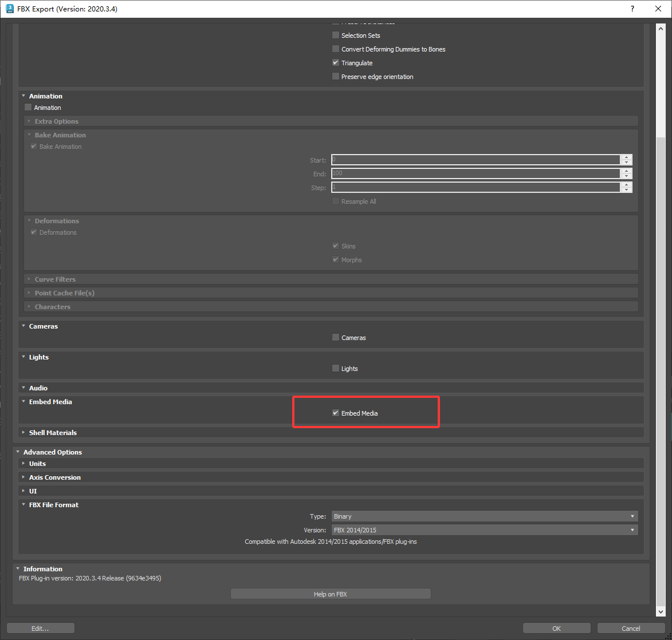This screenshot has width=672, height=640.
Task: Toggle the Bake Animation checkbox
Action: (x=33, y=146)
